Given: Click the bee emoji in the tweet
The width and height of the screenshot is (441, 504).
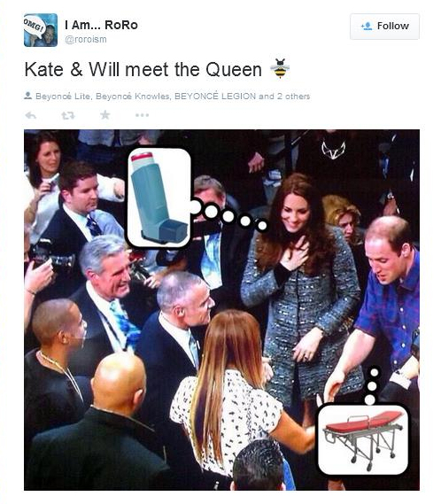Looking at the screenshot, I should [x=281, y=68].
